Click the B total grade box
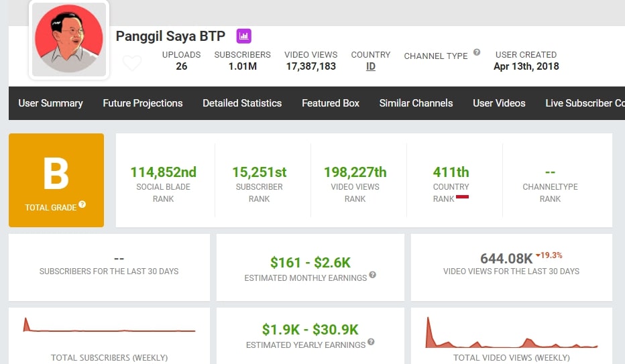The image size is (625, 364). tap(56, 180)
